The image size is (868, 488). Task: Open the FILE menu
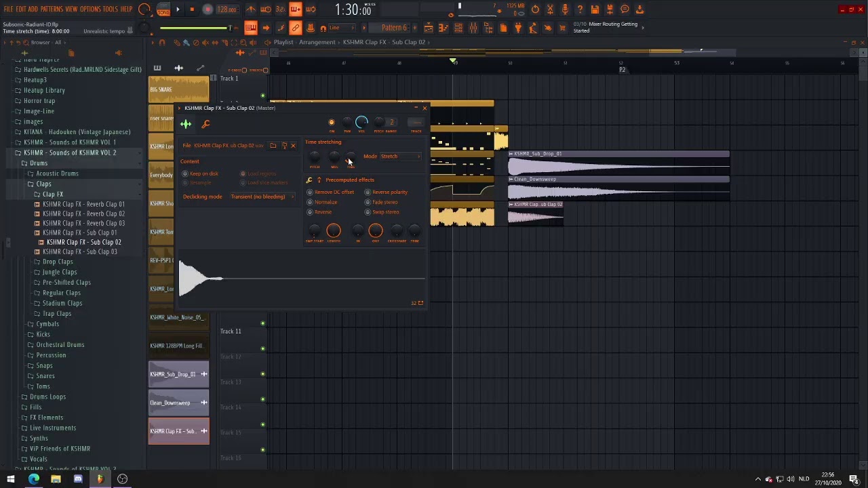tap(9, 9)
